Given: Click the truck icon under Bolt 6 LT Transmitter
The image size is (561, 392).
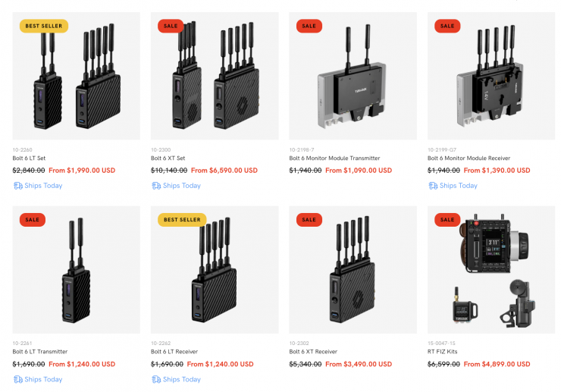Looking at the screenshot, I should click(17, 379).
